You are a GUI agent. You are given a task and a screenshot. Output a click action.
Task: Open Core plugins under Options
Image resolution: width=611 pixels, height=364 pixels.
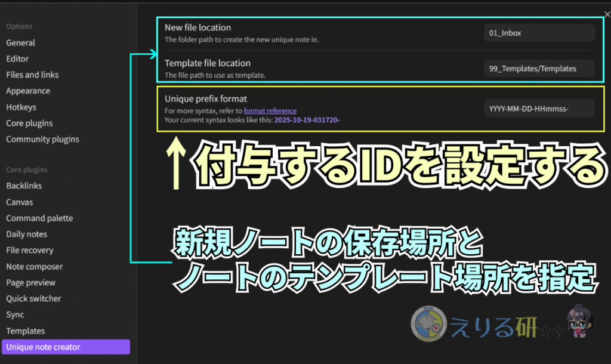click(29, 124)
